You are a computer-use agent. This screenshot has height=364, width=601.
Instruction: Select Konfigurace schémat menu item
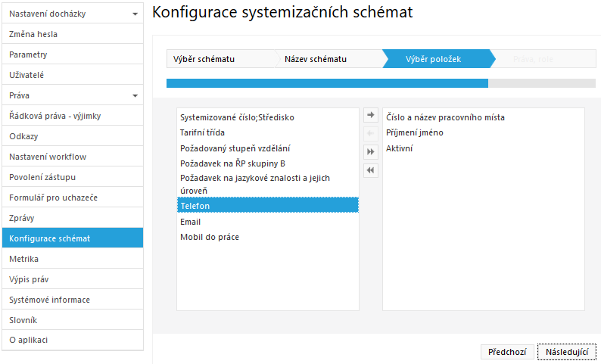coord(73,238)
